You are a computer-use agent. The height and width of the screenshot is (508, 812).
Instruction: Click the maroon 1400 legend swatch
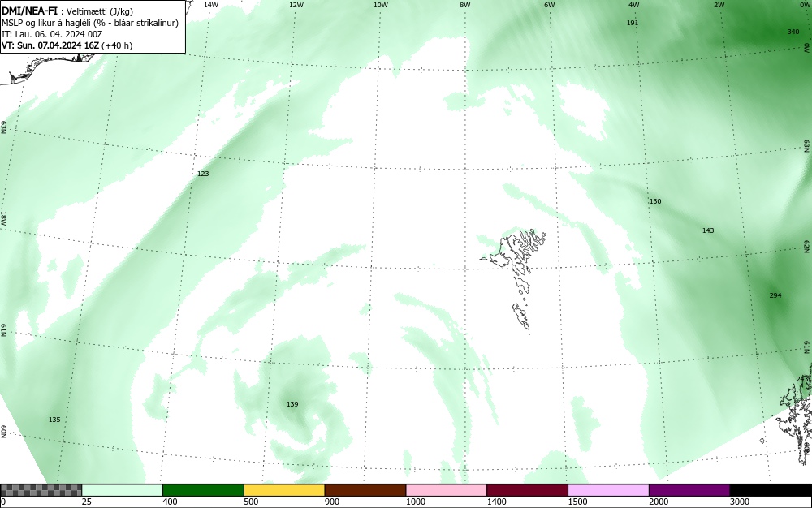click(x=527, y=490)
